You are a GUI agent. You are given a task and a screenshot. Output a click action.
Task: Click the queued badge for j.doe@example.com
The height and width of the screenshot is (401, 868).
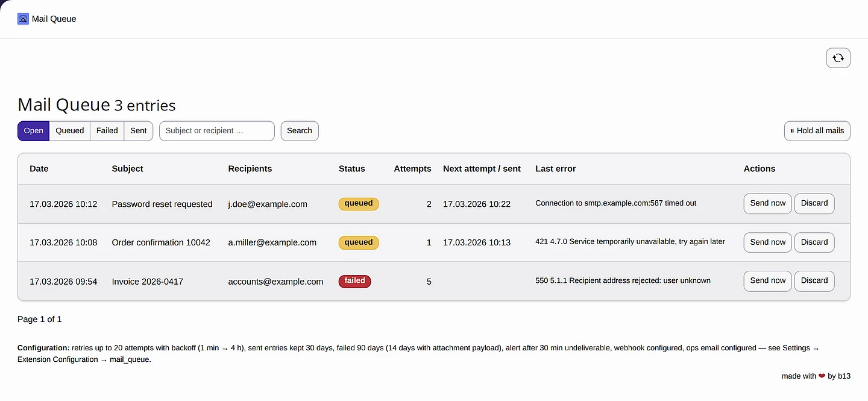point(359,204)
